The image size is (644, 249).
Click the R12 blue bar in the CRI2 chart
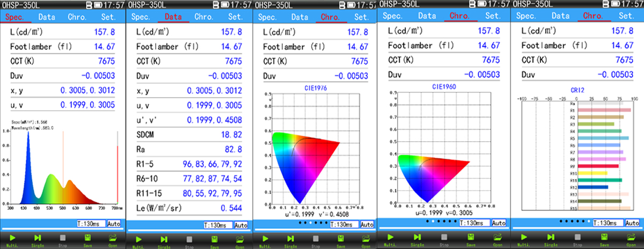point(593,187)
